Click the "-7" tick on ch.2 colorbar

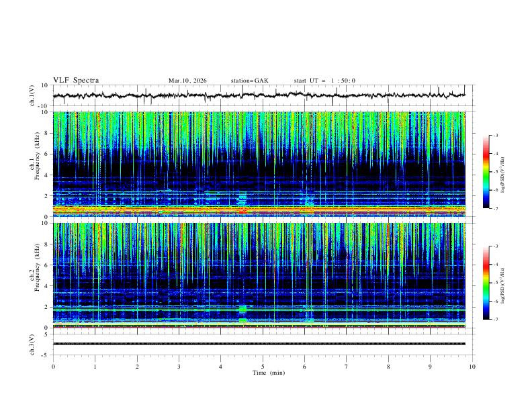(x=495, y=319)
